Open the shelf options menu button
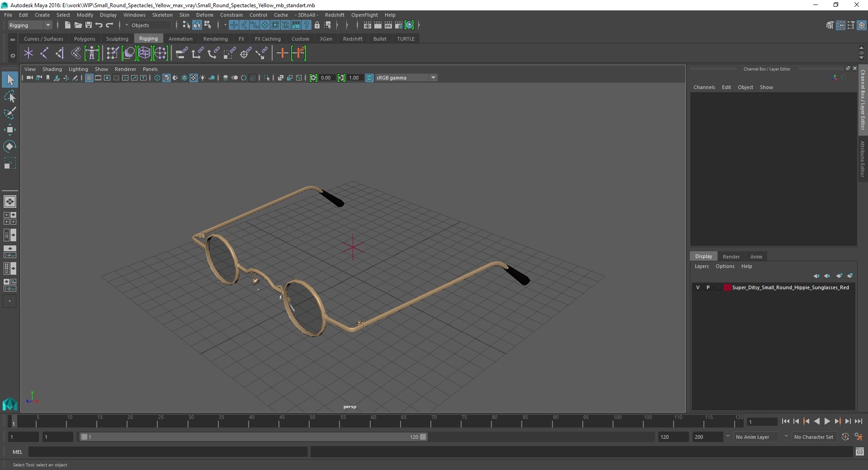The image size is (868, 470). [x=13, y=56]
